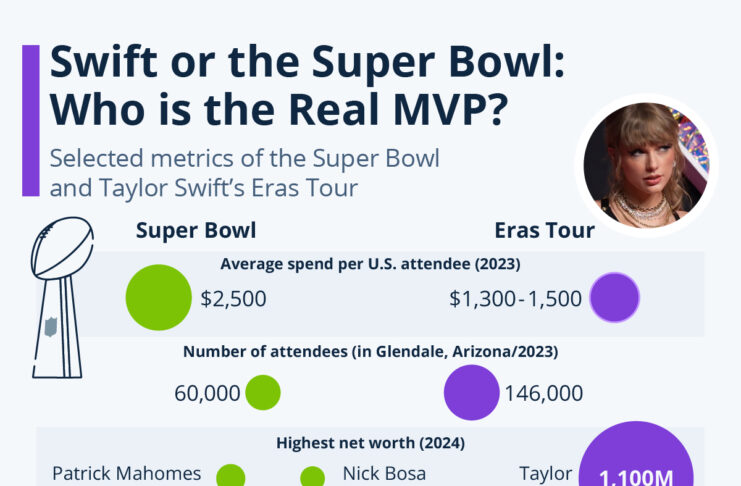The height and width of the screenshot is (486, 741).
Task: Click the "Highest net worth (2024)" label
Action: click(x=370, y=441)
